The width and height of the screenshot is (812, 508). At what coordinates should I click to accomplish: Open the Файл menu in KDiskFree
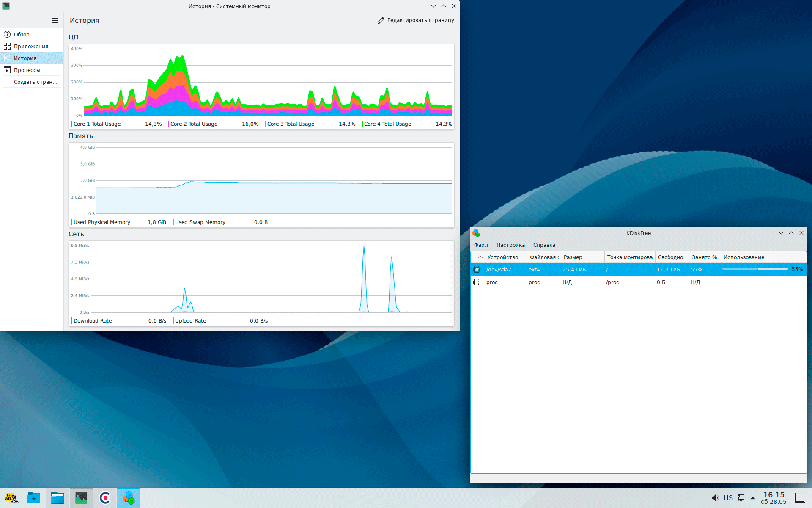point(481,245)
